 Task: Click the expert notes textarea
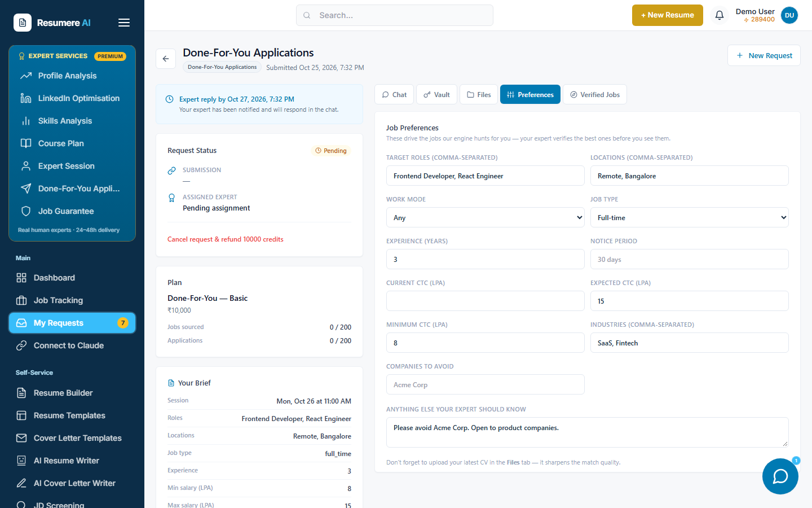point(588,432)
